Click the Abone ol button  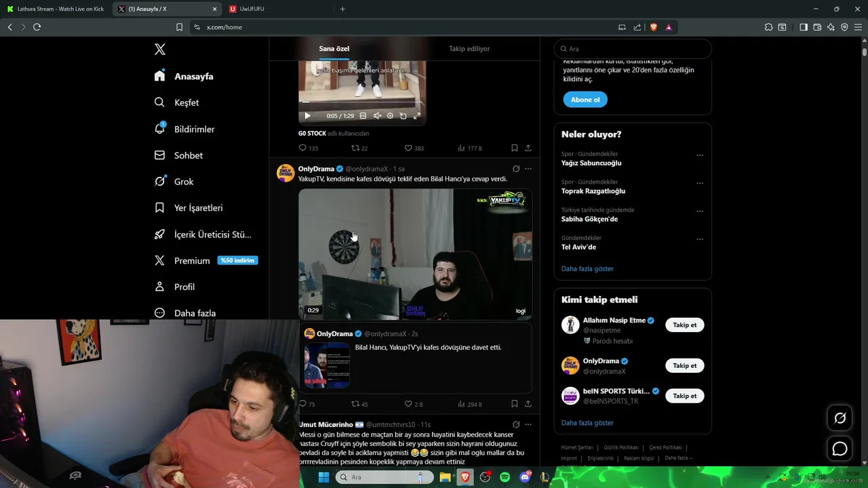[x=585, y=100]
